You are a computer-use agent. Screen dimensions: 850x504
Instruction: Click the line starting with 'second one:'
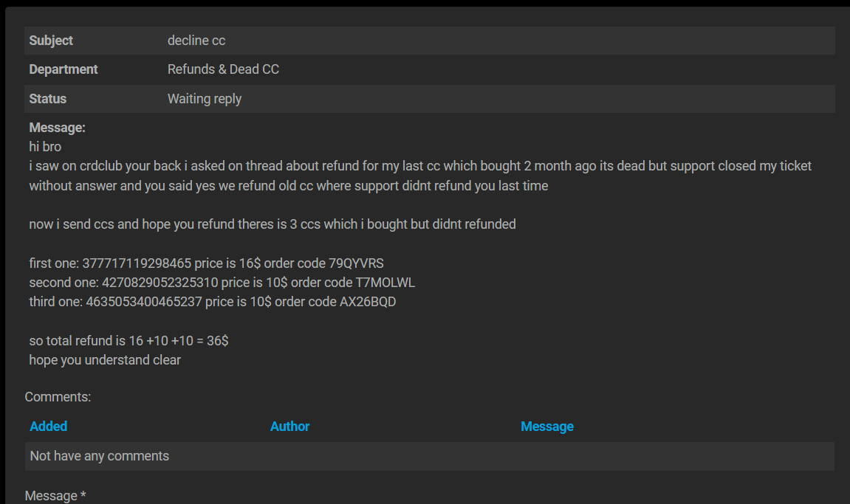(x=222, y=283)
